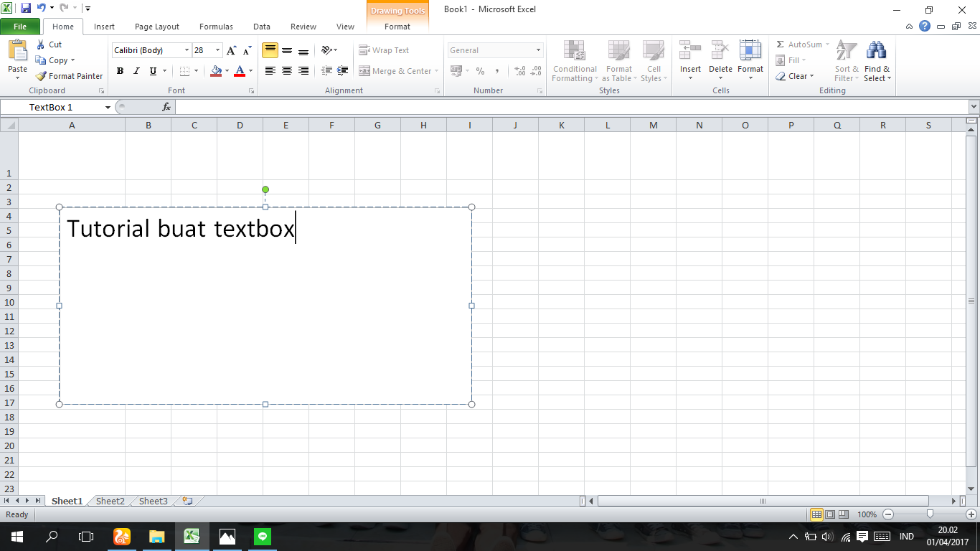This screenshot has height=551, width=980.
Task: Select the Sheet2 tab
Action: pyautogui.click(x=109, y=501)
